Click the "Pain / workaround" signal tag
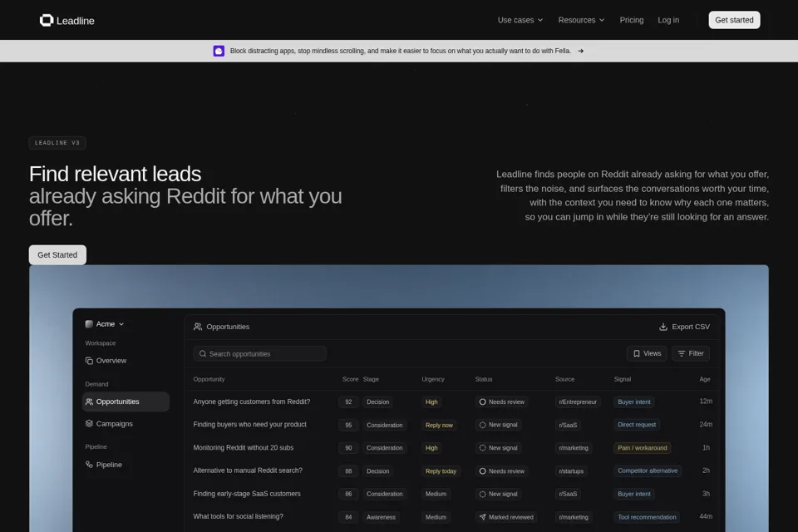Screen dimensions: 798x532 click(x=643, y=448)
